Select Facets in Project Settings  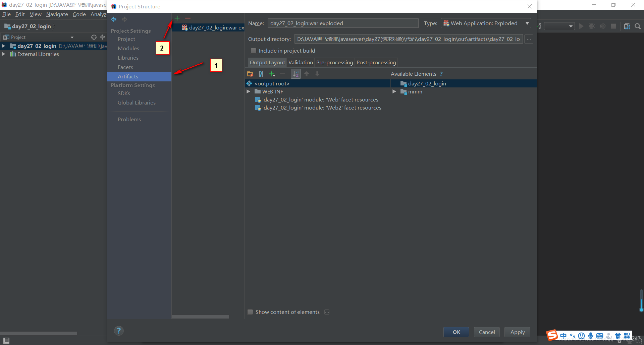(x=125, y=67)
